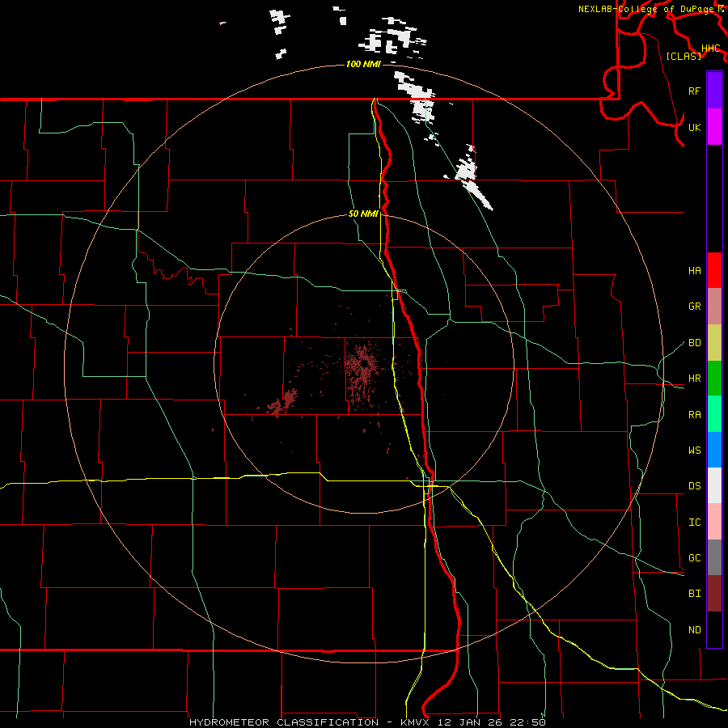Click the ND legend label

[694, 630]
